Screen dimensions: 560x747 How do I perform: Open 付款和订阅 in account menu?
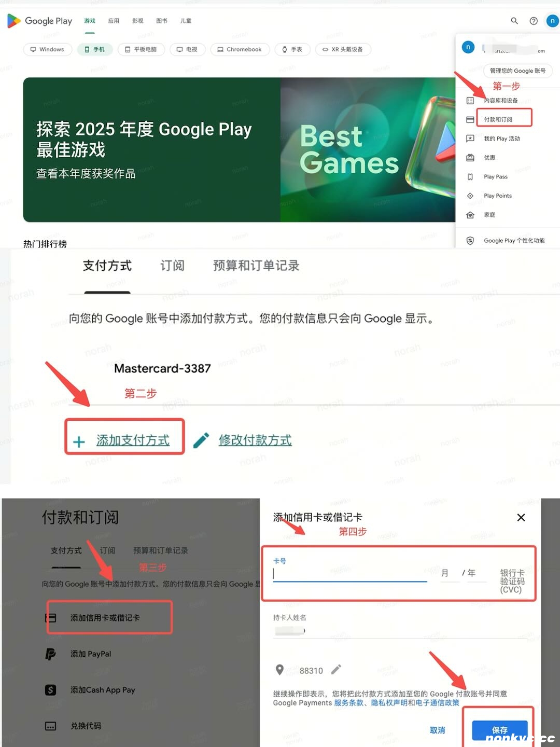pyautogui.click(x=498, y=119)
